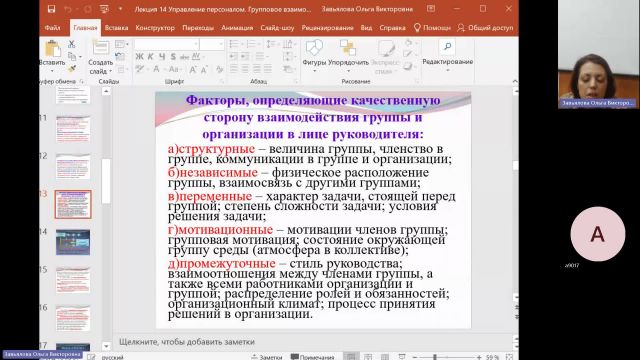Image resolution: width=640 pixels, height=360 pixels.
Task: Toggle underline Ч formatting
Action: (162, 57)
